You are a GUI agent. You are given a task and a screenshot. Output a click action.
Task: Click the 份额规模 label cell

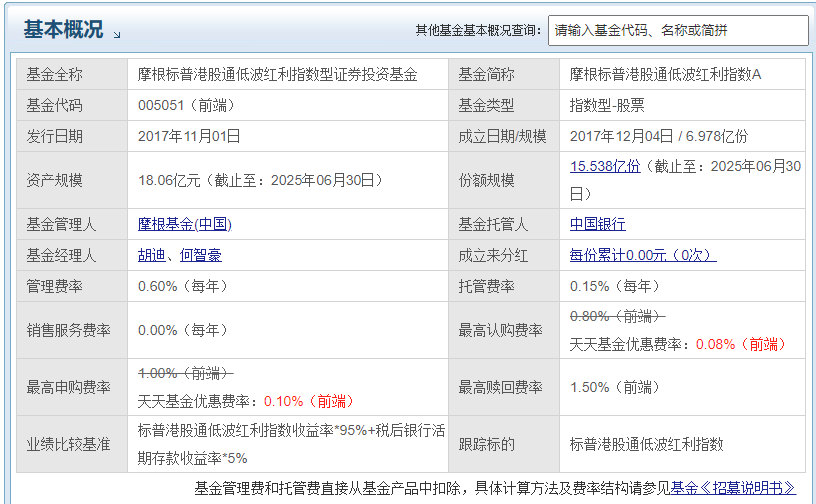coord(504,181)
